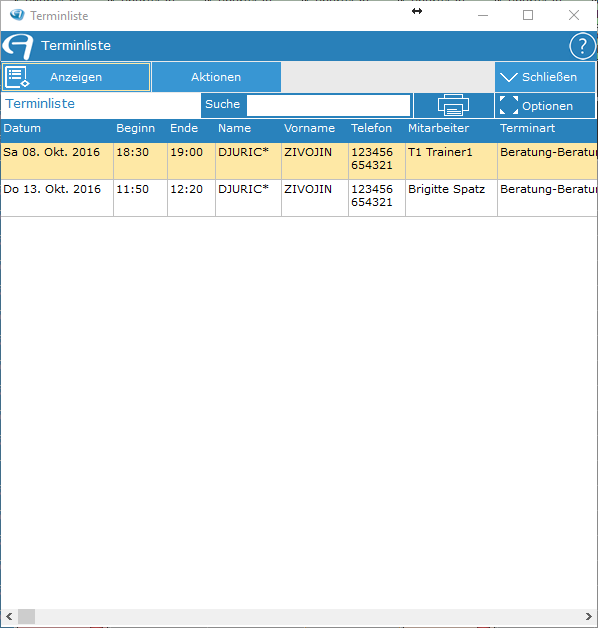
Task: Open the help question mark icon
Action: pyautogui.click(x=582, y=46)
